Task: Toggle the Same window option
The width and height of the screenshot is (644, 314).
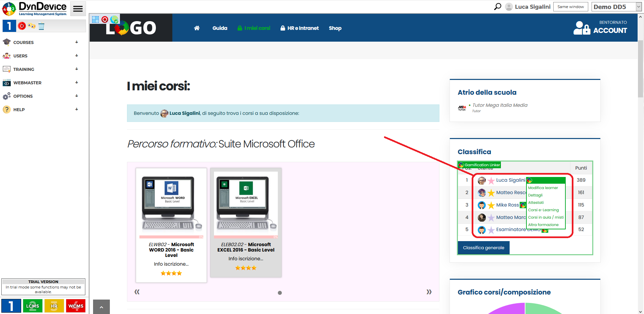Action: pyautogui.click(x=570, y=7)
